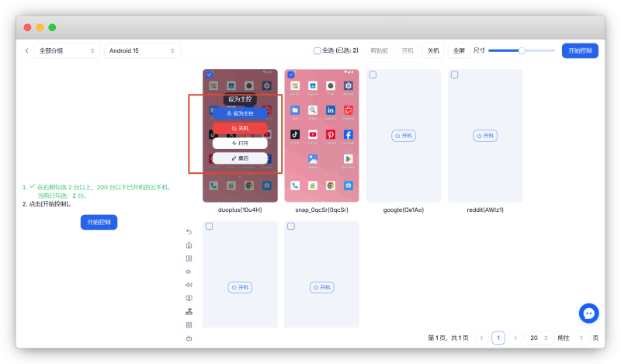This screenshot has width=621, height=364.
Task: Tap Pinterest icon on snap_0qcSr phone
Action: (331, 135)
